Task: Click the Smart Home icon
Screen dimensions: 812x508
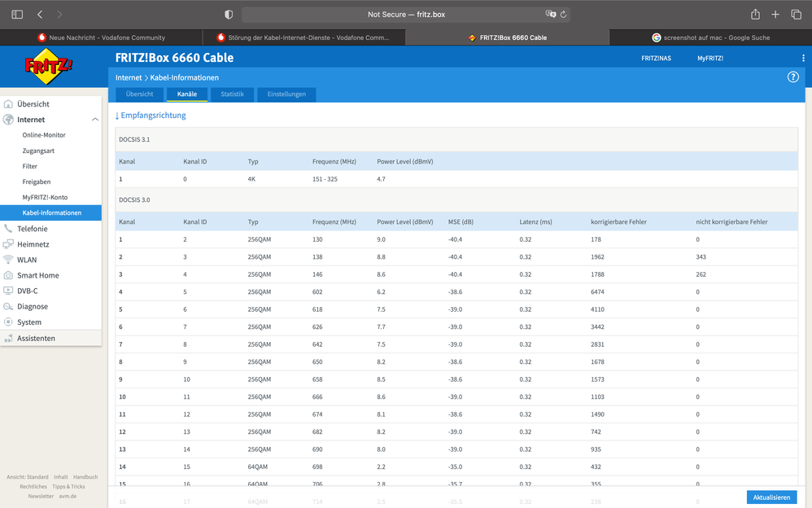Action: click(x=8, y=275)
